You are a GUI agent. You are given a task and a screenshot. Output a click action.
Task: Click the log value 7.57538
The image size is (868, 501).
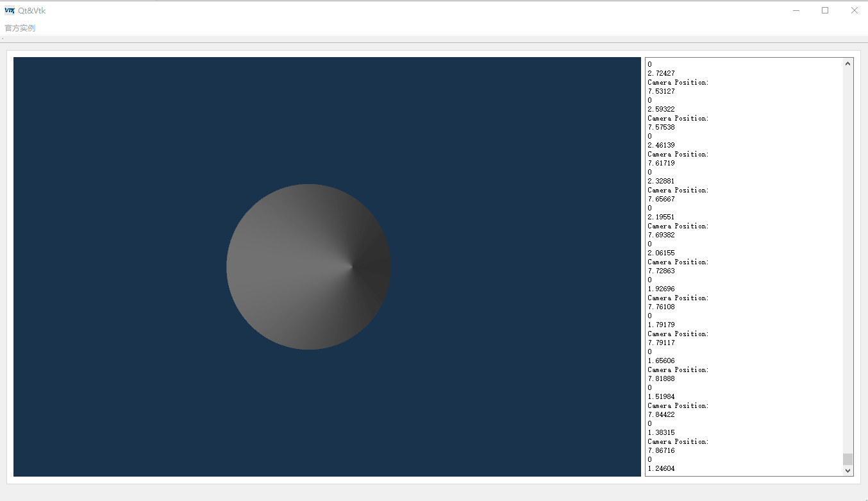(x=661, y=128)
